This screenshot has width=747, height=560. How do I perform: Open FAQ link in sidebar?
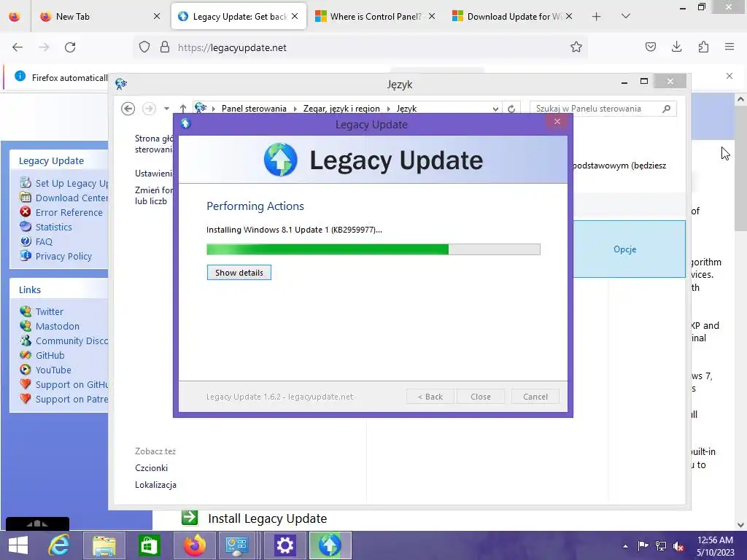pyautogui.click(x=44, y=241)
